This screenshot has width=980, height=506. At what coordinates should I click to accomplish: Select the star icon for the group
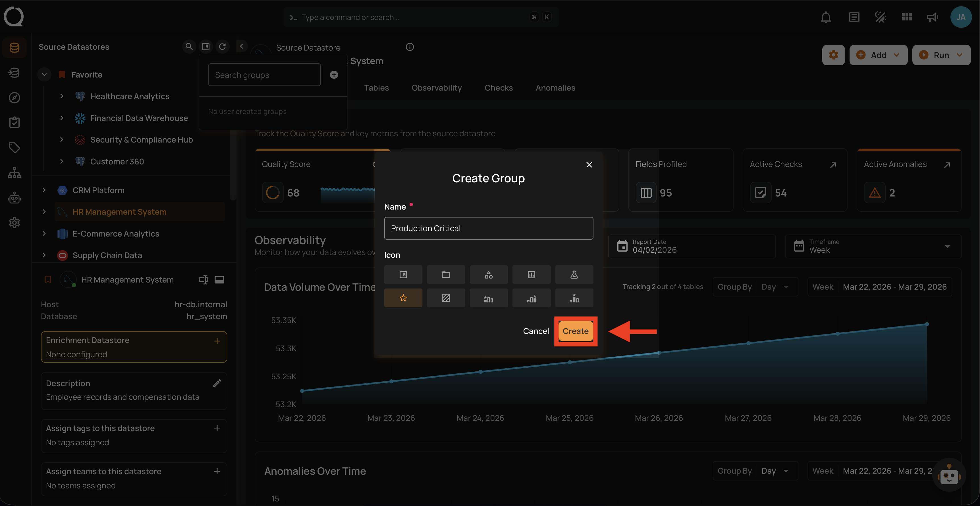click(x=403, y=298)
